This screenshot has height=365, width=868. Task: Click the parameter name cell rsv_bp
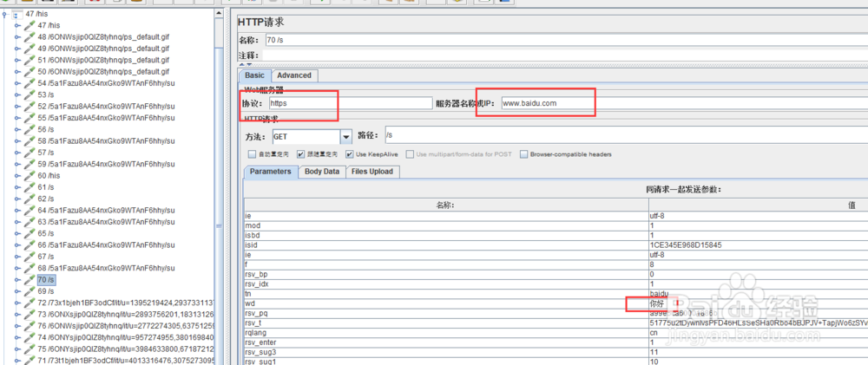(446, 274)
